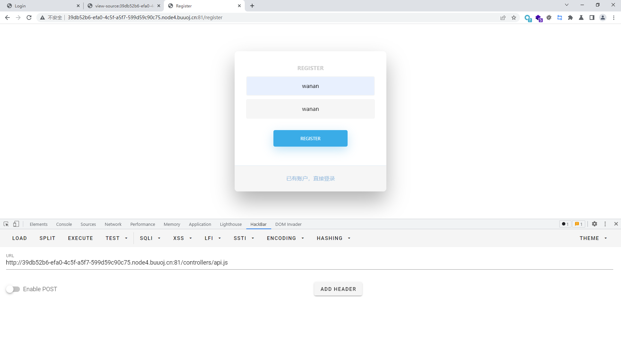The height and width of the screenshot is (364, 621).
Task: Close the DevTools panel
Action: 616,224
